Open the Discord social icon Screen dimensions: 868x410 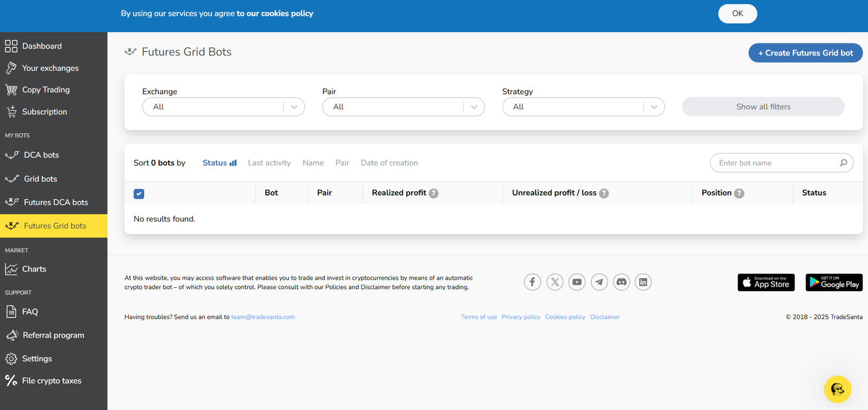tap(621, 282)
